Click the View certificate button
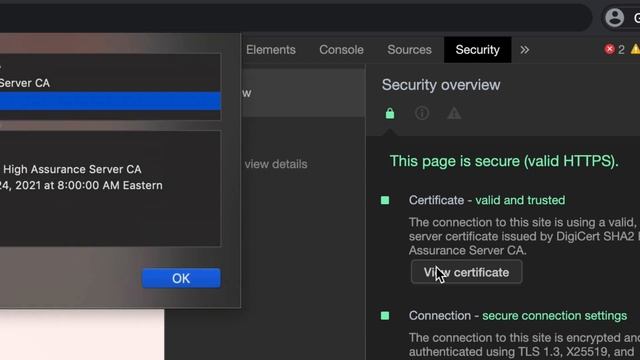 click(x=467, y=272)
